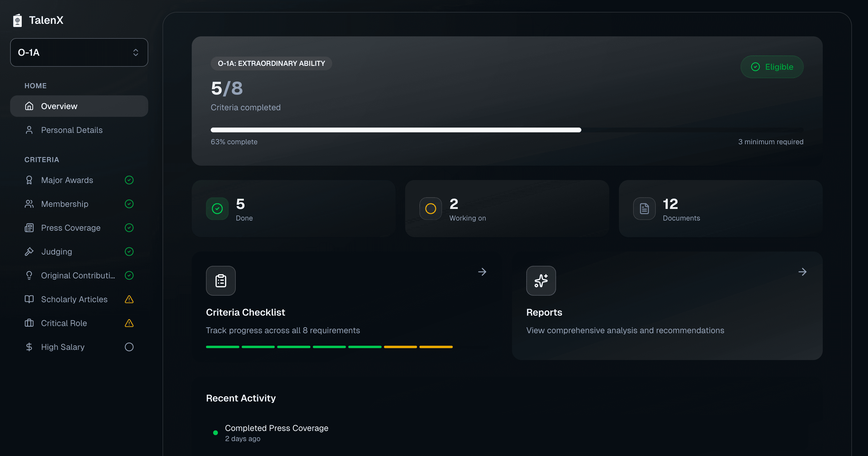The height and width of the screenshot is (456, 868).
Task: Select the empty circle beside High Salary
Action: click(x=129, y=347)
